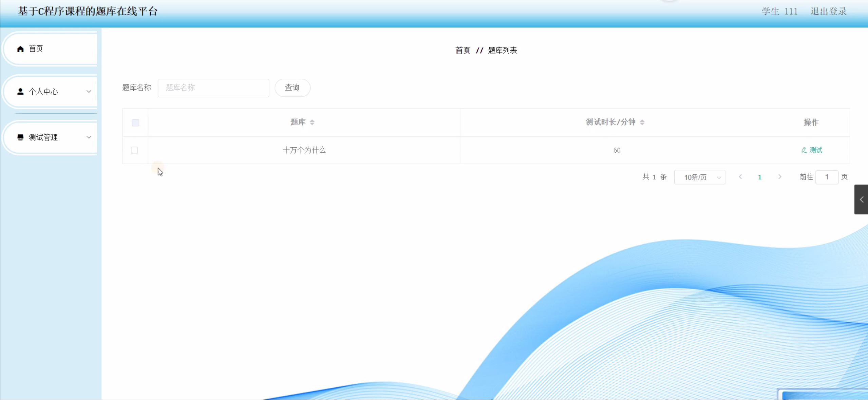Expand the 测试管理 chevron
The image size is (868, 400).
[x=89, y=137]
